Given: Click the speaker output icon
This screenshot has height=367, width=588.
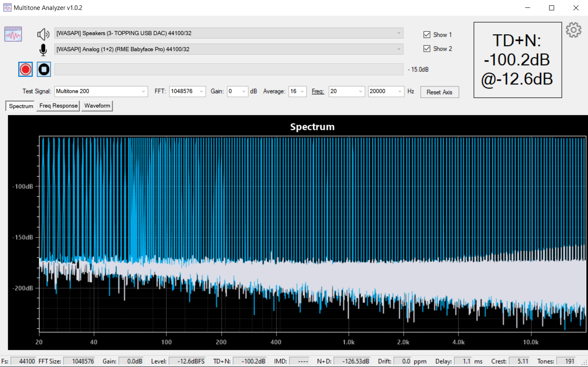Looking at the screenshot, I should pyautogui.click(x=43, y=34).
